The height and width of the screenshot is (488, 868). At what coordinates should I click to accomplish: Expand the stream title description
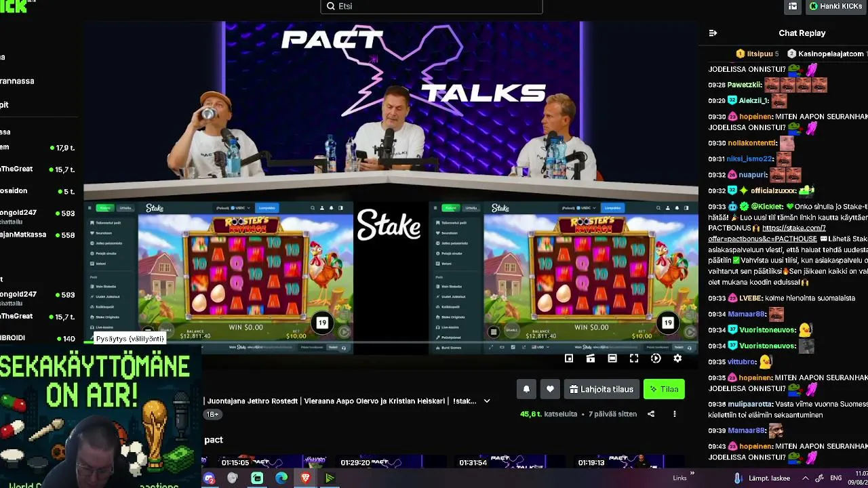click(x=487, y=401)
